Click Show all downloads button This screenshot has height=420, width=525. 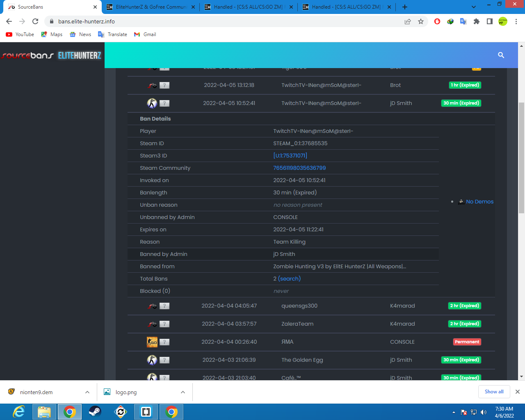pyautogui.click(x=494, y=392)
